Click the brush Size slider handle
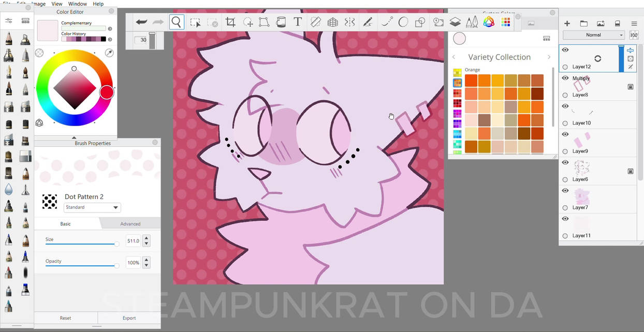644x332 pixels. (116, 244)
